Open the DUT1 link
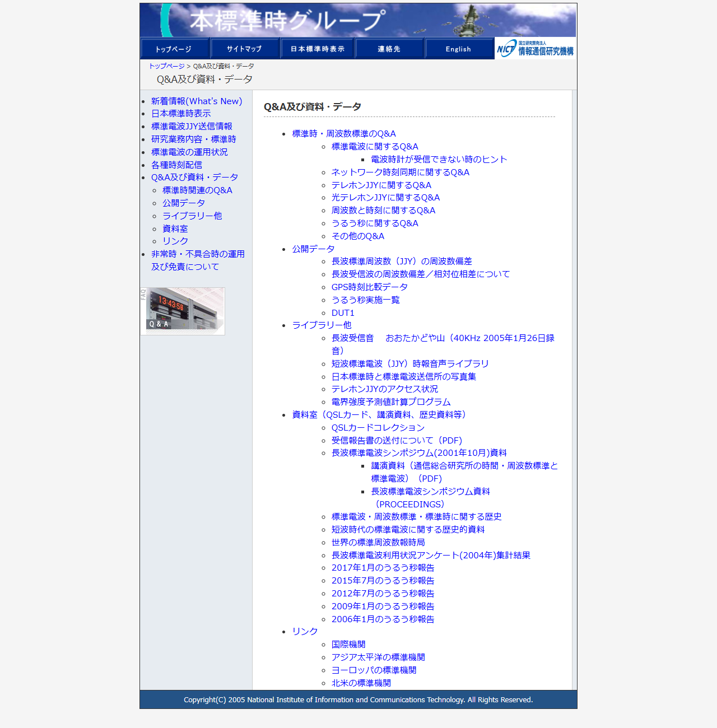The width and height of the screenshot is (717, 728). tap(343, 313)
